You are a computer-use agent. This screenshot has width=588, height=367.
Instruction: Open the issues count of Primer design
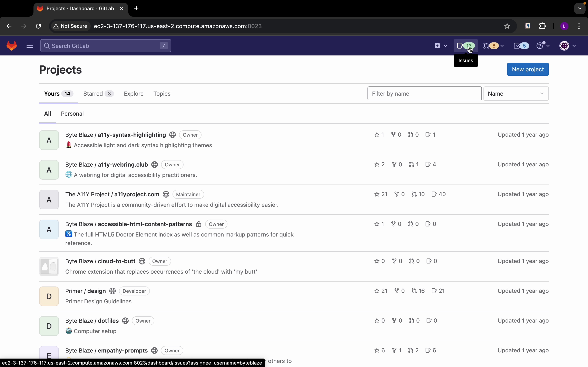click(x=438, y=291)
